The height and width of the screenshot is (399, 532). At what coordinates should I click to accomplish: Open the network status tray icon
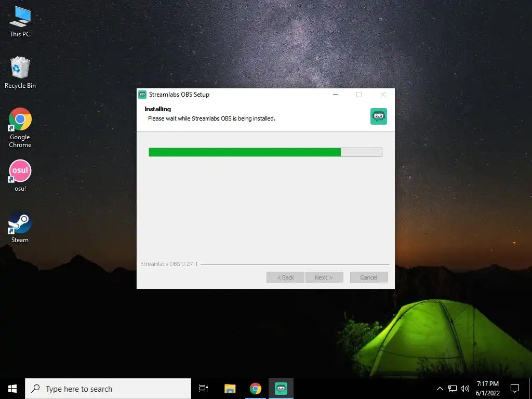click(x=453, y=389)
